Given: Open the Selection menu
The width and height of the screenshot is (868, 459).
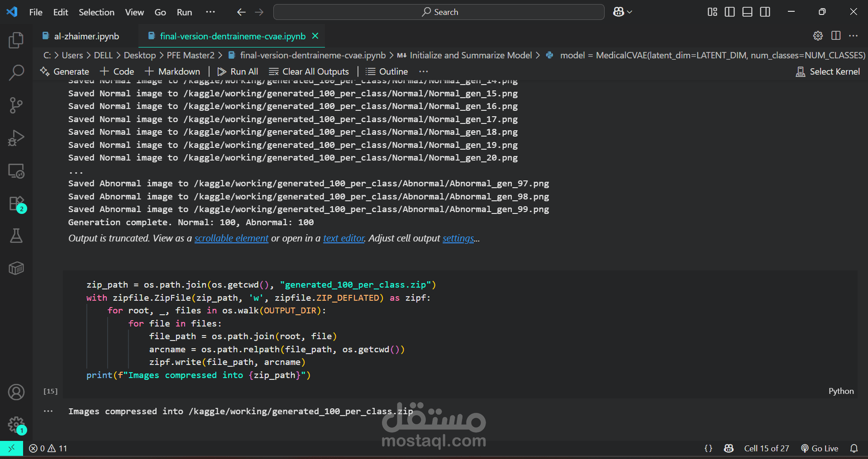Looking at the screenshot, I should click(x=96, y=12).
